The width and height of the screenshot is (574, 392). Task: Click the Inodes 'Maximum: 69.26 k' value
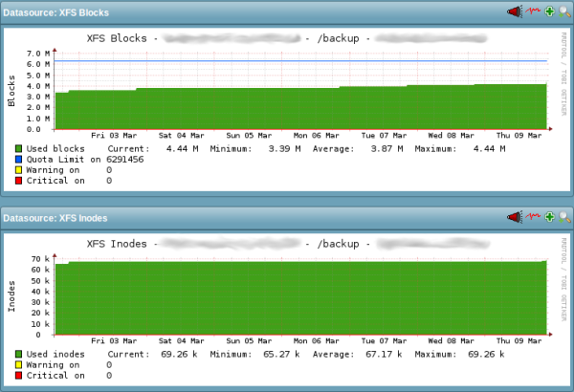(x=460, y=355)
